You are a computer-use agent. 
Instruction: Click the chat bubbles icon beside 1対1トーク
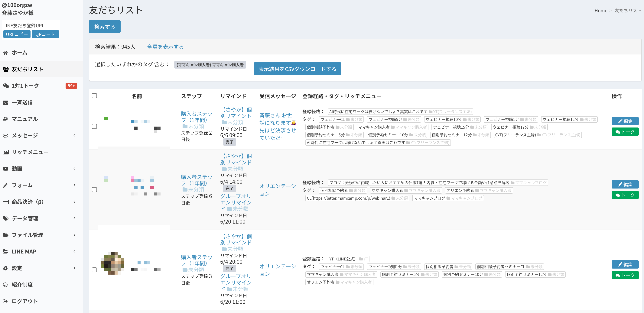click(6, 86)
